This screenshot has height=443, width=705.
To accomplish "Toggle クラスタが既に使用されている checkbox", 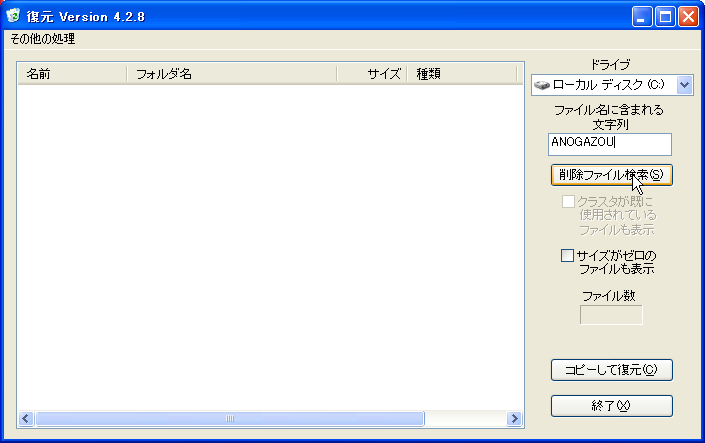I will (x=568, y=202).
